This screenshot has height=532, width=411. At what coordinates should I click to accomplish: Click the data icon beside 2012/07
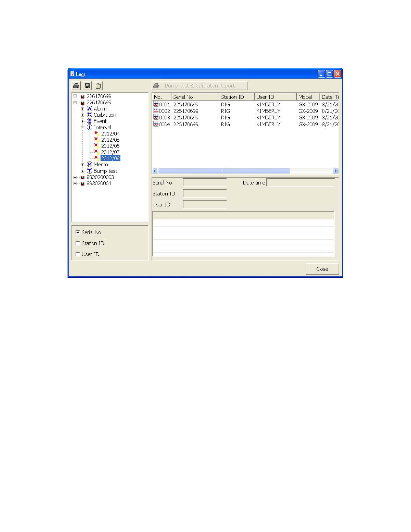coord(97,152)
